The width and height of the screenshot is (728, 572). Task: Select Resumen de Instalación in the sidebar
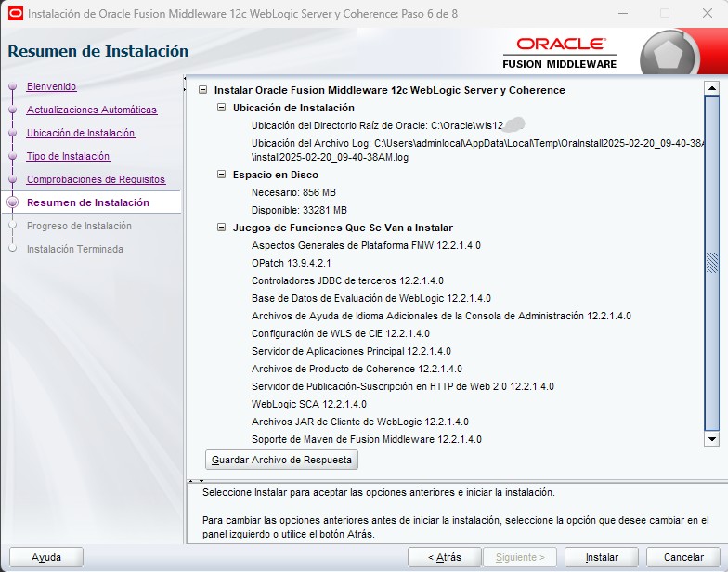pyautogui.click(x=88, y=202)
